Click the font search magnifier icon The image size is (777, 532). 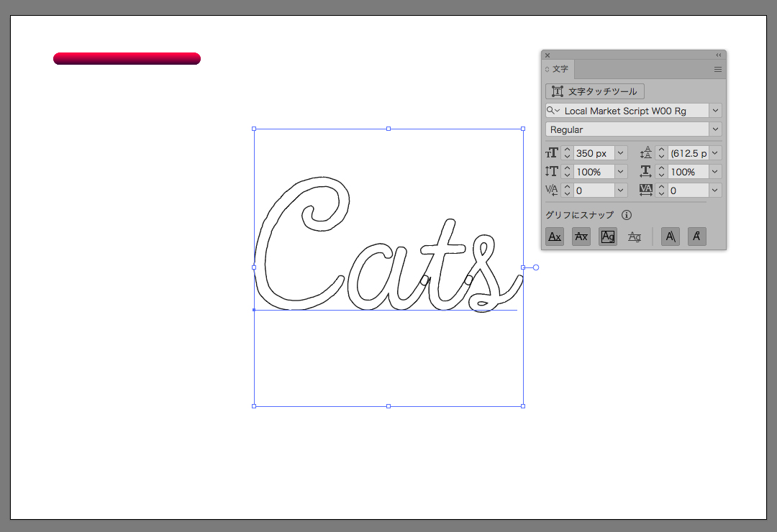point(553,111)
